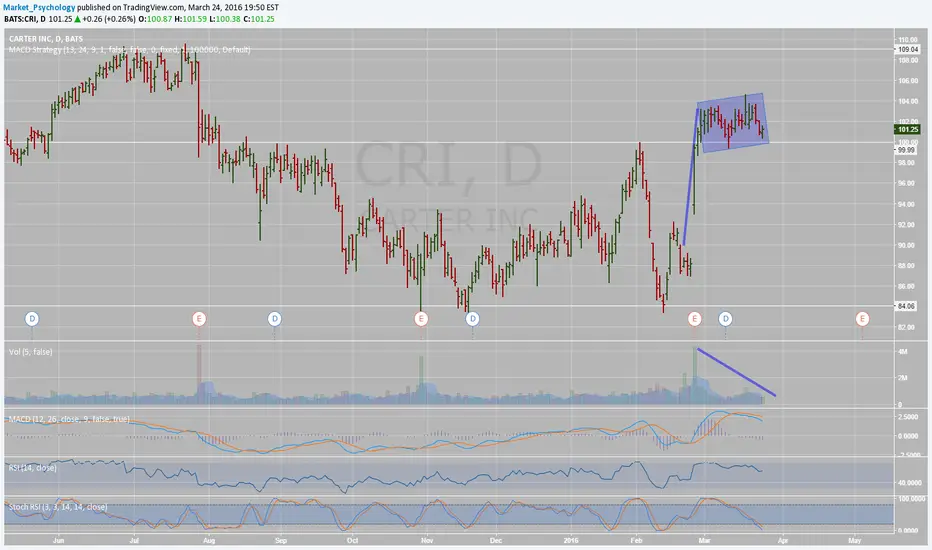The image size is (932, 550).
Task: Select the CARTER INC, D, BATS chart title
Action: (46, 39)
